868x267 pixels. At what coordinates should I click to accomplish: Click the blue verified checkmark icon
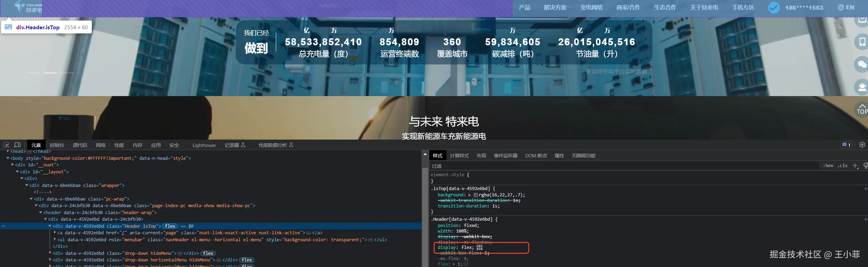774,8
